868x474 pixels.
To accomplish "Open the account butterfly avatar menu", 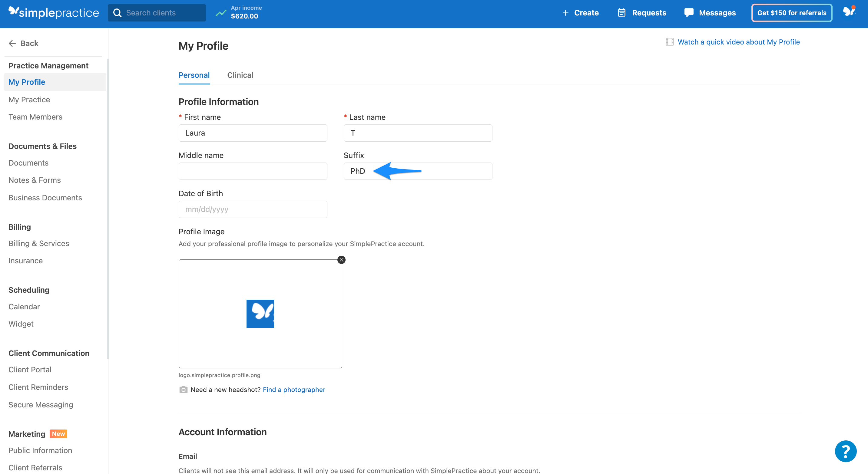I will tap(849, 12).
